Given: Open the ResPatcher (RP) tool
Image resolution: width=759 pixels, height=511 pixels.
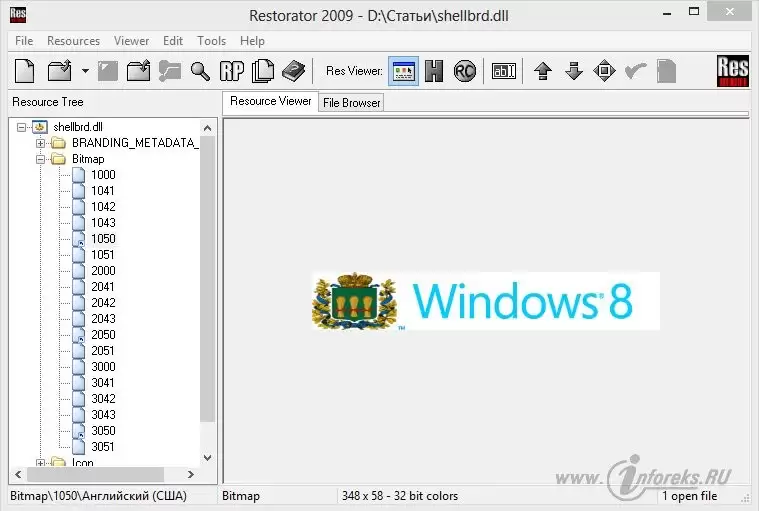Looking at the screenshot, I should point(232,71).
